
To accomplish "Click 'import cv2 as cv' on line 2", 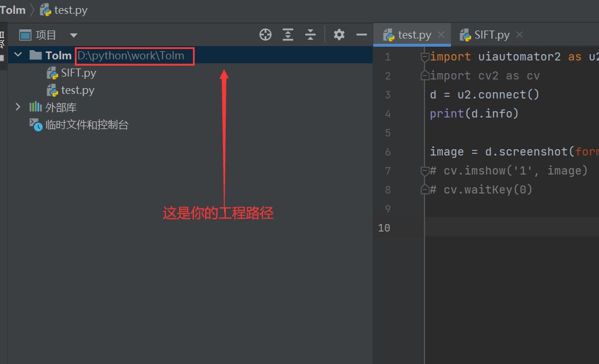I will tap(485, 76).
